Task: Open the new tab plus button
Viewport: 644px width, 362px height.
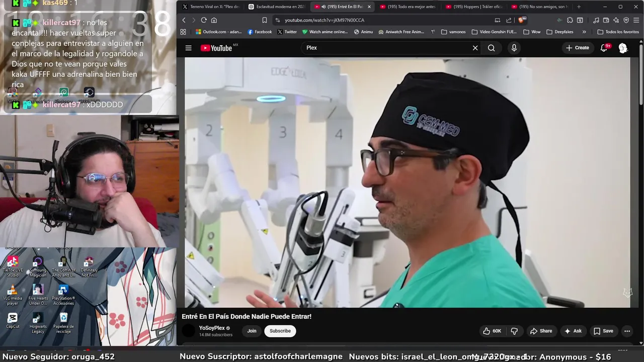Action: [579, 7]
